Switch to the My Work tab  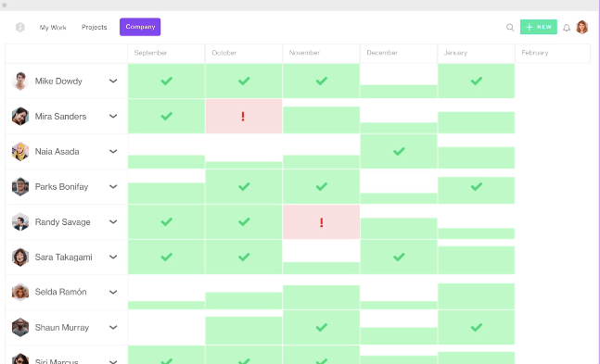pyautogui.click(x=53, y=28)
